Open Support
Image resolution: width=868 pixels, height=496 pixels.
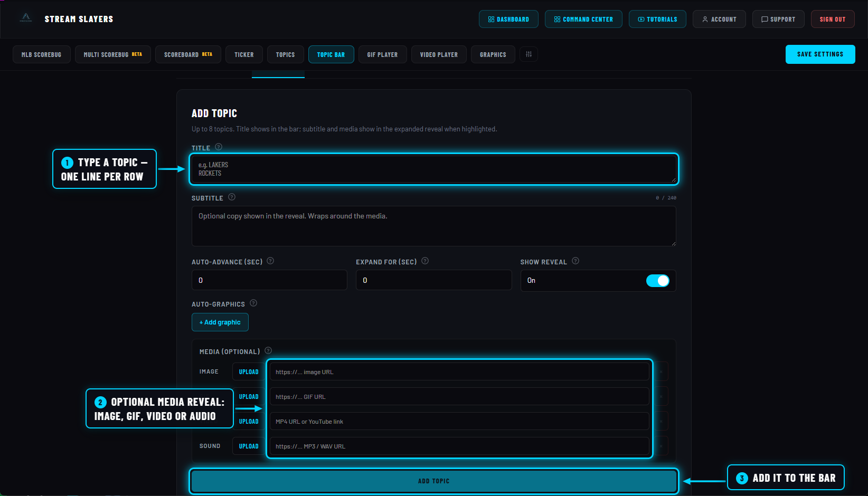(x=778, y=19)
